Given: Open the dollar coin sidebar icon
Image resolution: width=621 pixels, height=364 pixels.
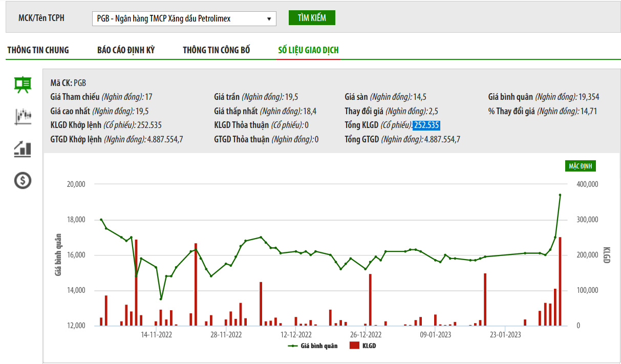Looking at the screenshot, I should 23,180.
